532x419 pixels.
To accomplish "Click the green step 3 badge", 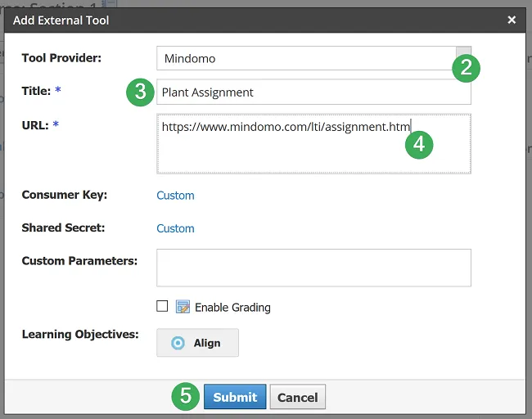I will coord(140,92).
